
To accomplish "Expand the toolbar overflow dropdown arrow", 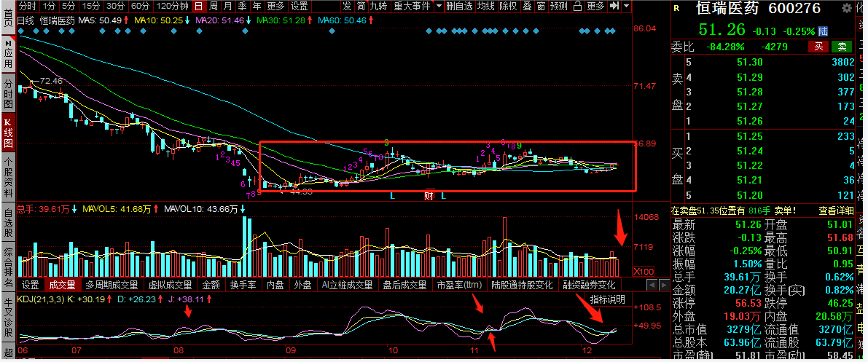I will point(626,6).
